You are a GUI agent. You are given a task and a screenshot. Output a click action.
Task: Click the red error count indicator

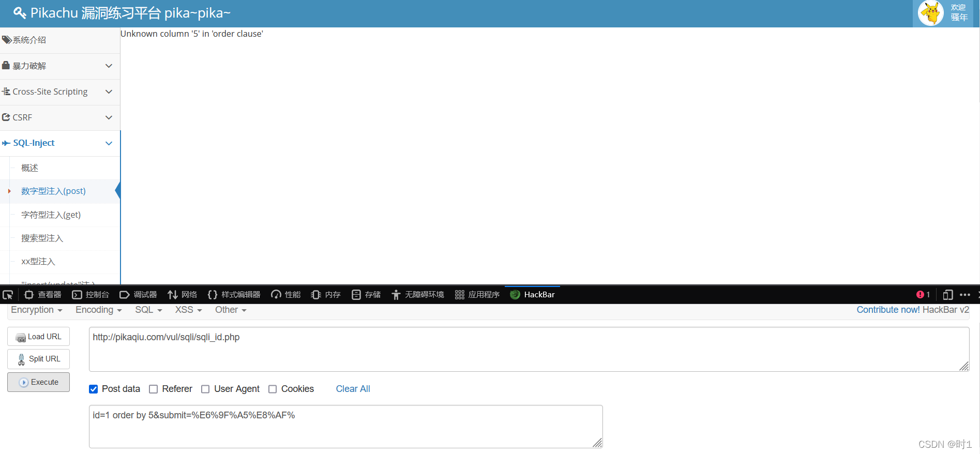[923, 295]
